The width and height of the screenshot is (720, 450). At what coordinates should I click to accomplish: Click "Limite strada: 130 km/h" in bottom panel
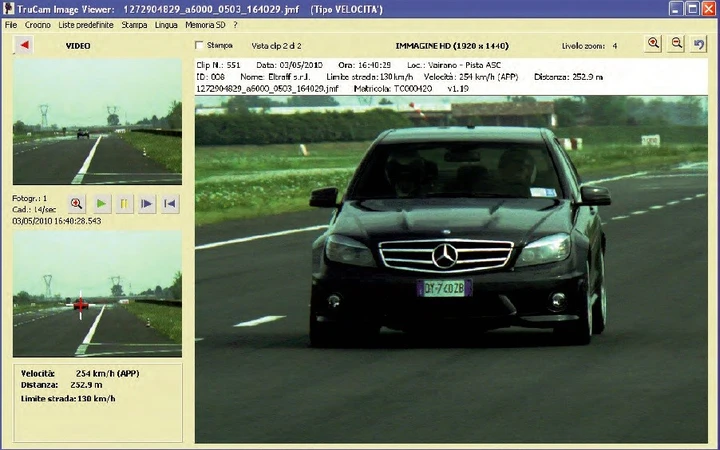68,399
